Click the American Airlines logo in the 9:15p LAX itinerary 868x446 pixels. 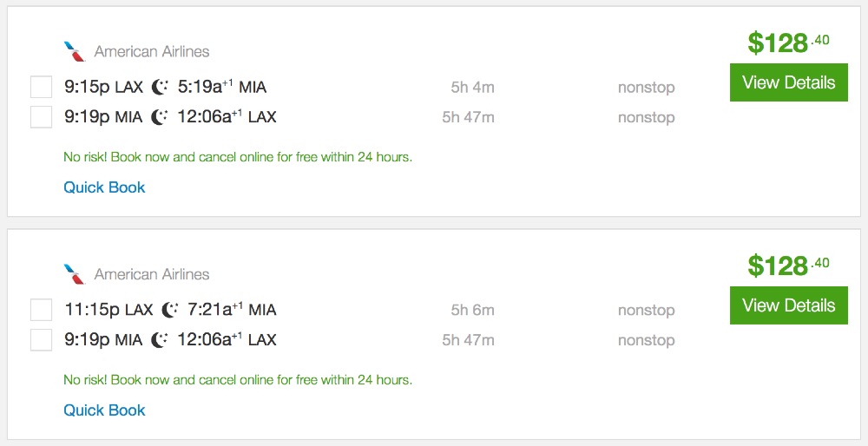[75, 52]
